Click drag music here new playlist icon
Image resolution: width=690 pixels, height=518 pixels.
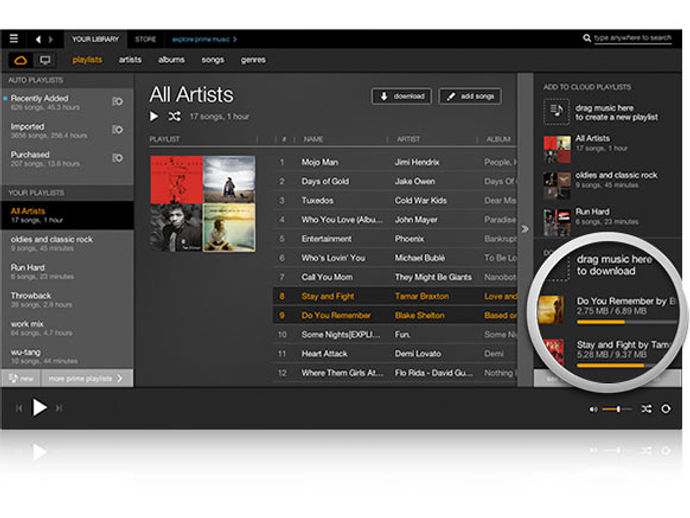click(557, 112)
